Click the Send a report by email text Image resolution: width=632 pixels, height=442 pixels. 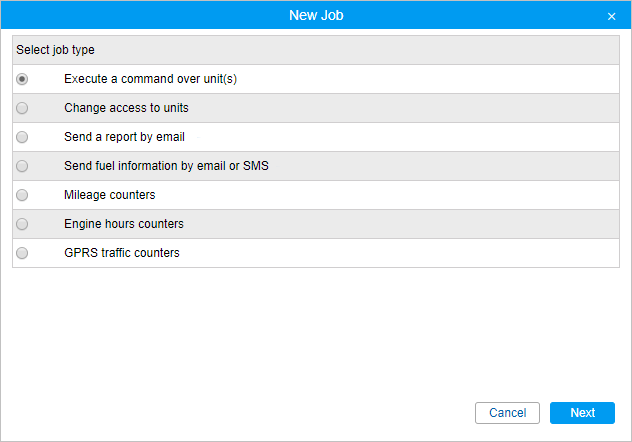pos(124,137)
